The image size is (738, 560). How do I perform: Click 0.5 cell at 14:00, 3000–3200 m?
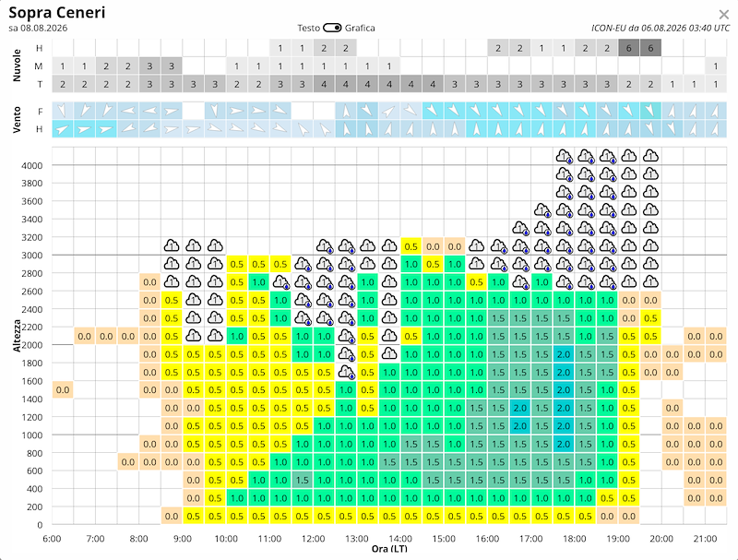click(x=411, y=246)
